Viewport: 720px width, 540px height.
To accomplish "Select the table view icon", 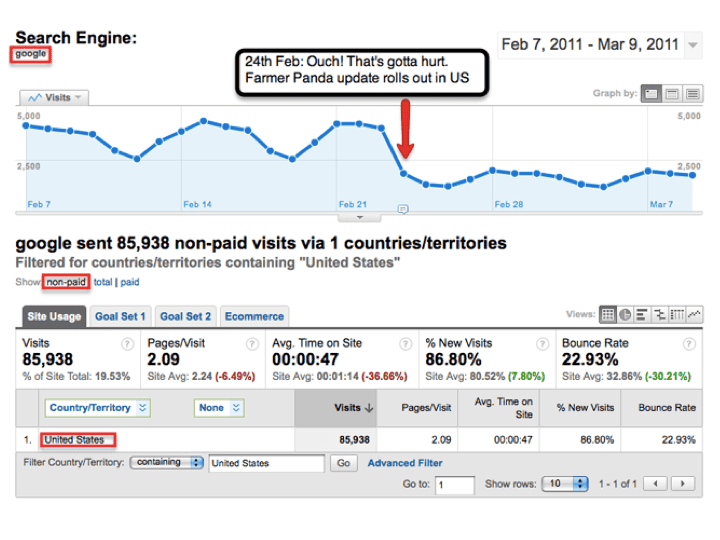I will tap(607, 315).
